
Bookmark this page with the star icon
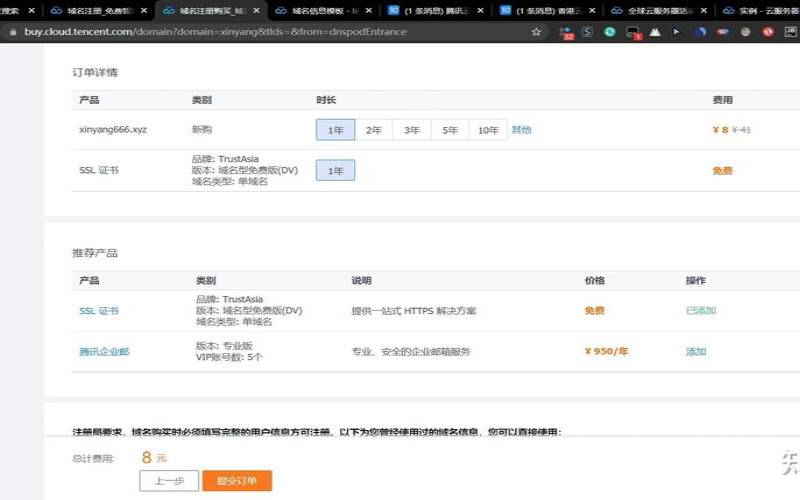536,32
